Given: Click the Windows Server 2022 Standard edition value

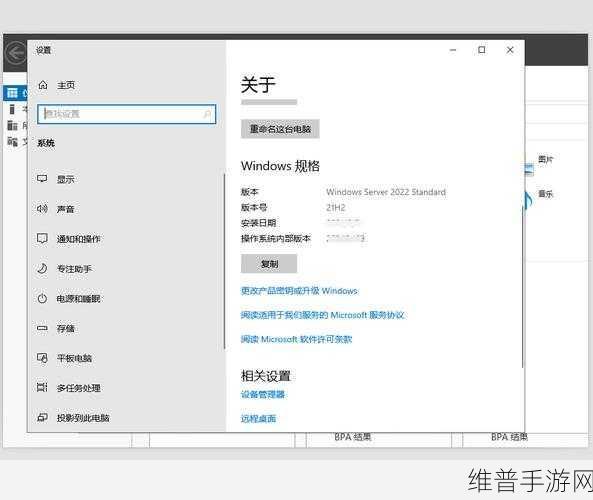Looking at the screenshot, I should [x=386, y=192].
